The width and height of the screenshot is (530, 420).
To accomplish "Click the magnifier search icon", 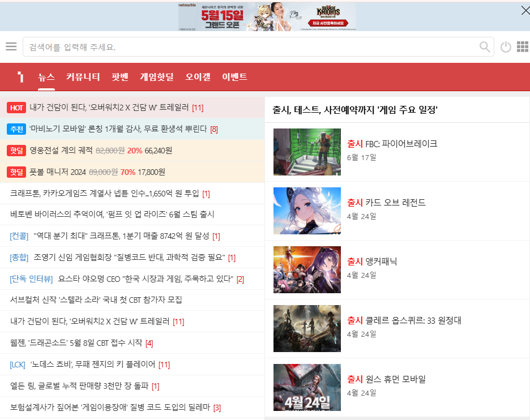I will (x=485, y=47).
